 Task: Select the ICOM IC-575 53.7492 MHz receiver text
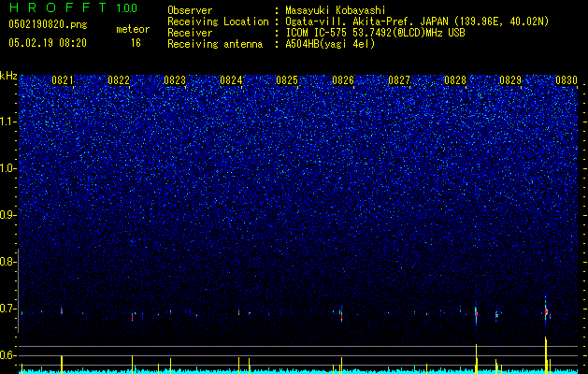(375, 33)
